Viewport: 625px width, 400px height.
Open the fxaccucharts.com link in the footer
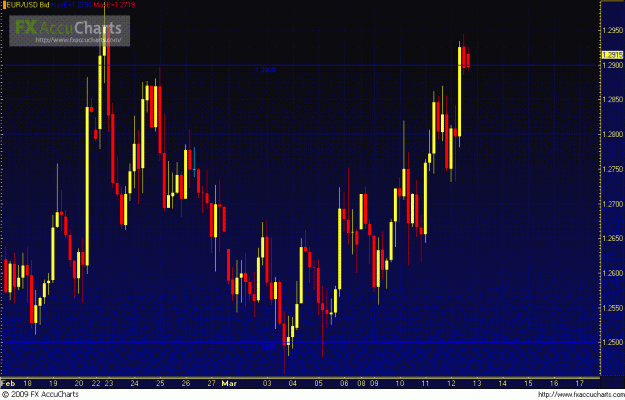(x=581, y=394)
